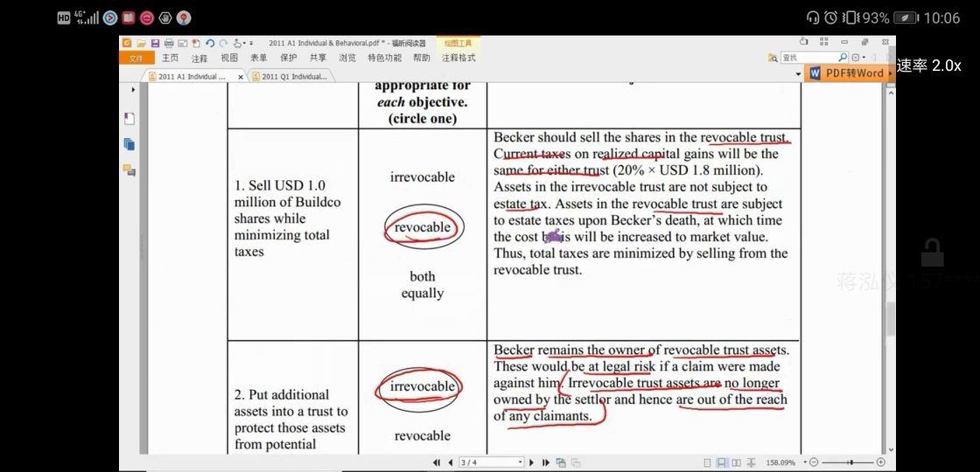
Task: Save the document with the disk icon
Action: 155,43
